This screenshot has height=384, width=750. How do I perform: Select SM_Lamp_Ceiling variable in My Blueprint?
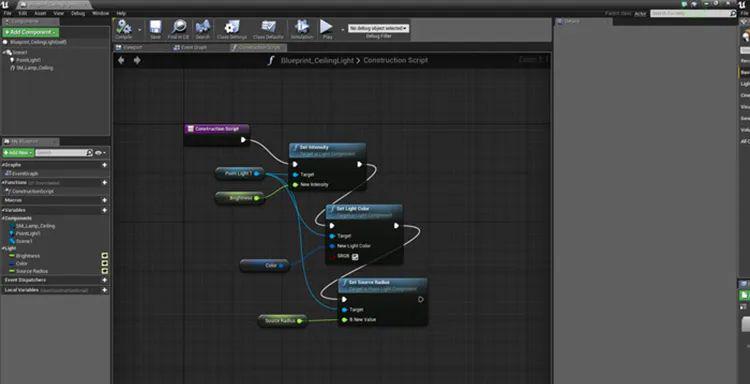(x=35, y=226)
